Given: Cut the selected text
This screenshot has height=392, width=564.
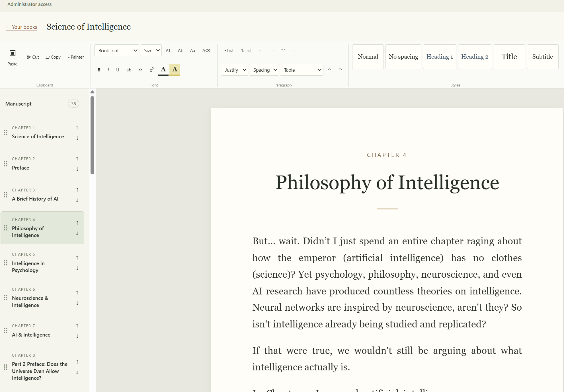Looking at the screenshot, I should [x=33, y=57].
